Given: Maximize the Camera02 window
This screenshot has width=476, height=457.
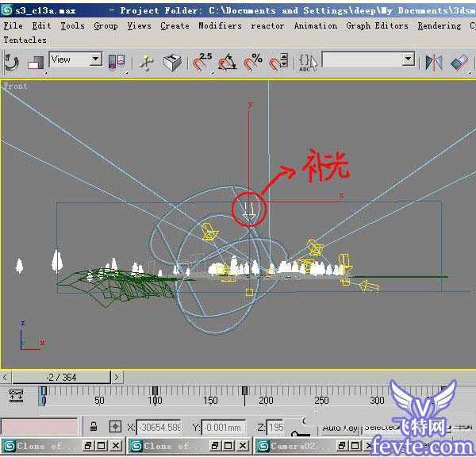Looking at the screenshot, I should pos(355,446).
